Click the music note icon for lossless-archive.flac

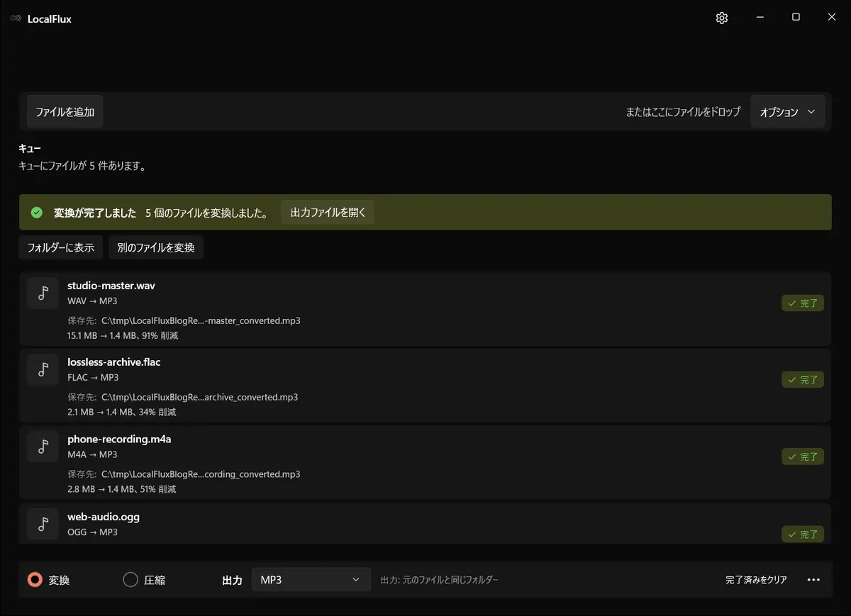click(x=43, y=369)
